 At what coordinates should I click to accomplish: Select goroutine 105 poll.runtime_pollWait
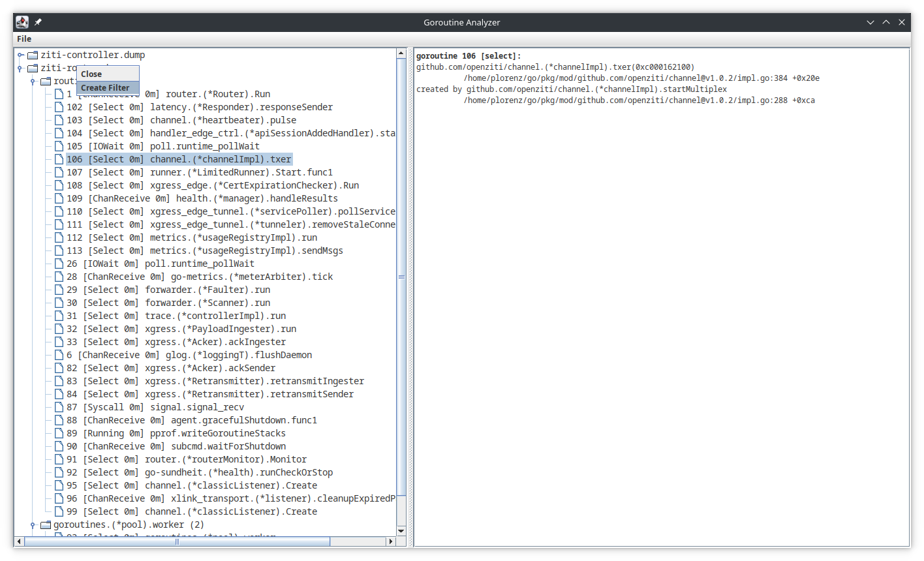point(163,146)
